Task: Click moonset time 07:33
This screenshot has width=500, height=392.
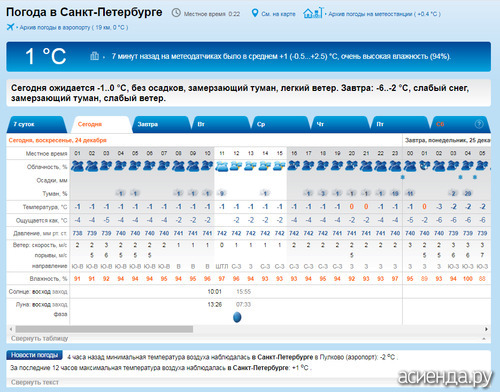Action: point(243,304)
